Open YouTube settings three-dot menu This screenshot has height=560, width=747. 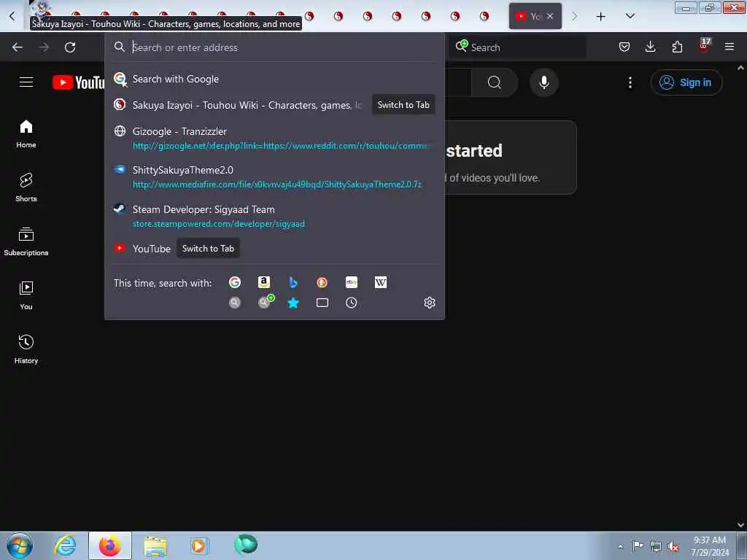click(630, 82)
